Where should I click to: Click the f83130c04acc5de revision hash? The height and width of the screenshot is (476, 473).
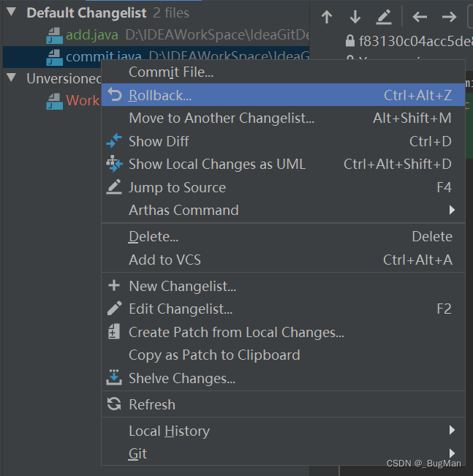416,41
